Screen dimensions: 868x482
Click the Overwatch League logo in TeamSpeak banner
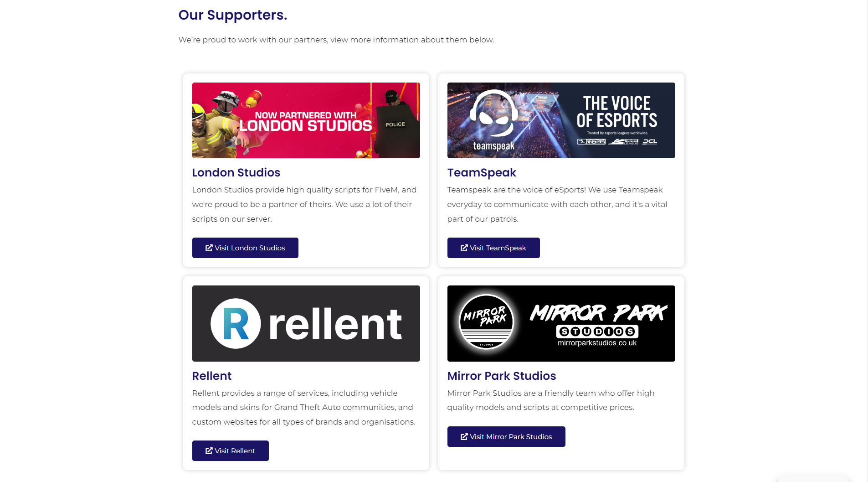(x=591, y=142)
